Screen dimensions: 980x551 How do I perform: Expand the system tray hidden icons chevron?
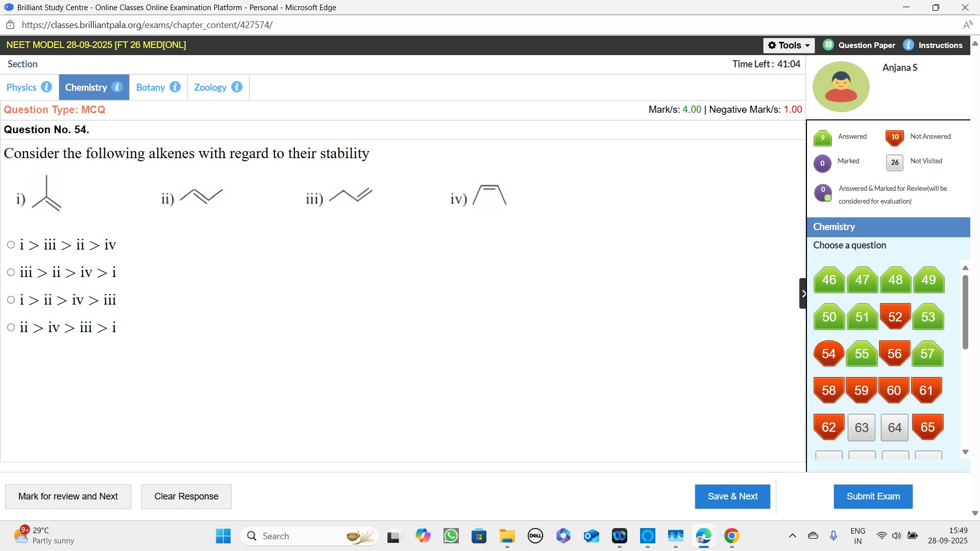[792, 536]
